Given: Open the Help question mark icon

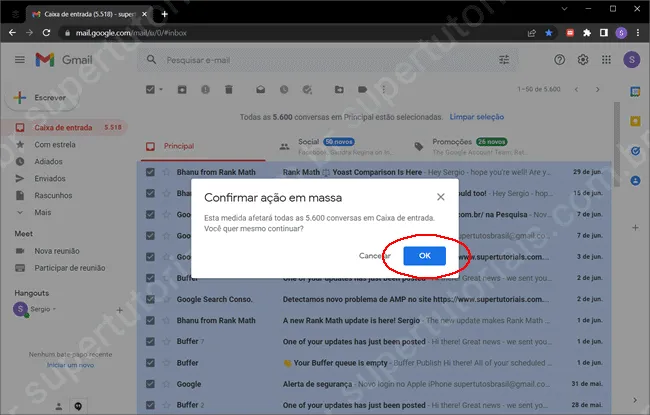Looking at the screenshot, I should [x=560, y=60].
